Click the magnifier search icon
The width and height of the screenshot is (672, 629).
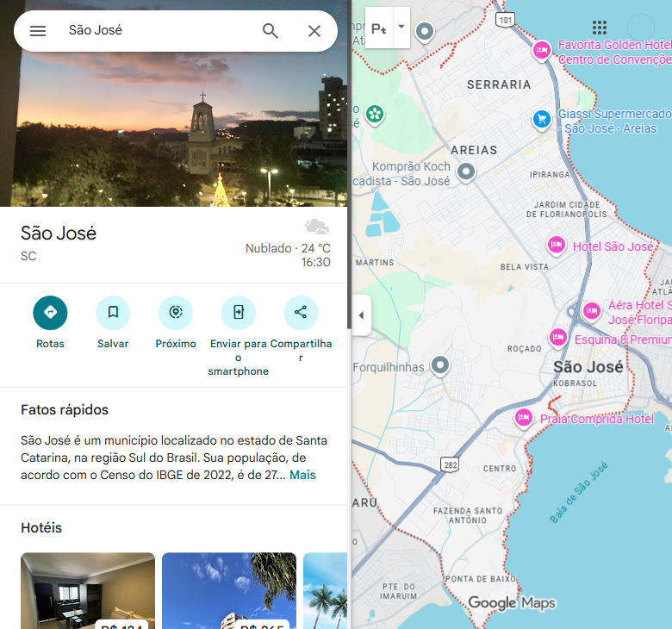coord(271,31)
